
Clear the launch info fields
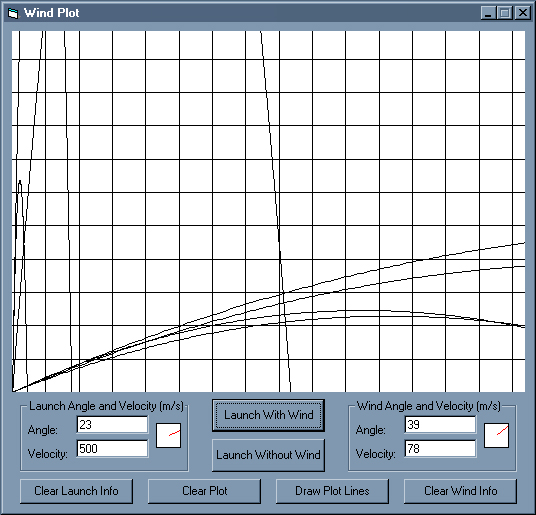point(76,491)
